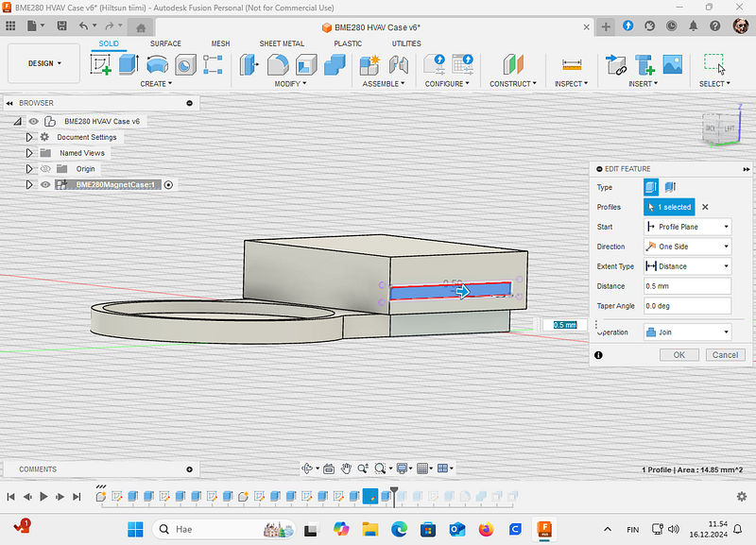The height and width of the screenshot is (545, 756).
Task: Click the Shell tool icon
Action: (x=306, y=64)
